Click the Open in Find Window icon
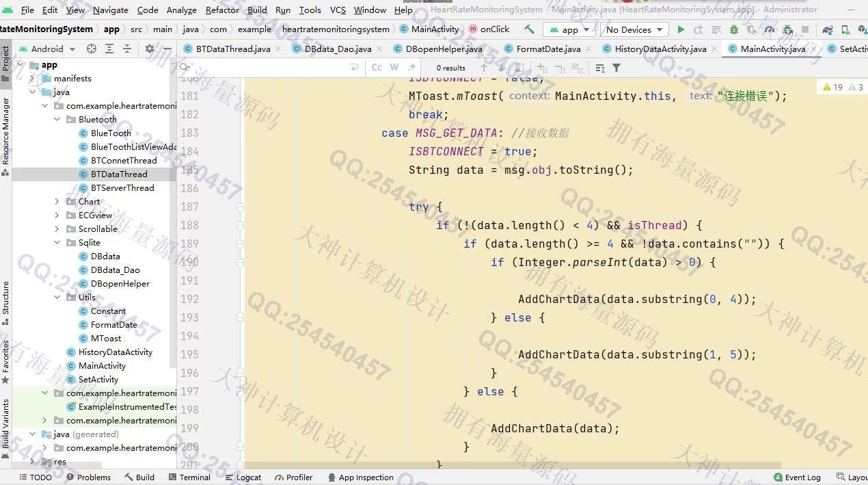868x485 pixels. tap(519, 68)
